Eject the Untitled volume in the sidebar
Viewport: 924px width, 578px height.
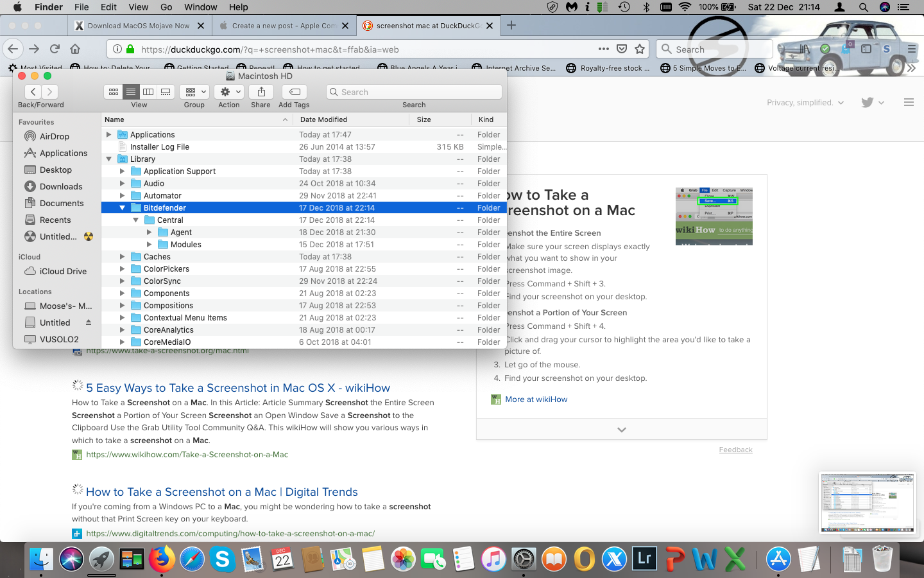[89, 322]
